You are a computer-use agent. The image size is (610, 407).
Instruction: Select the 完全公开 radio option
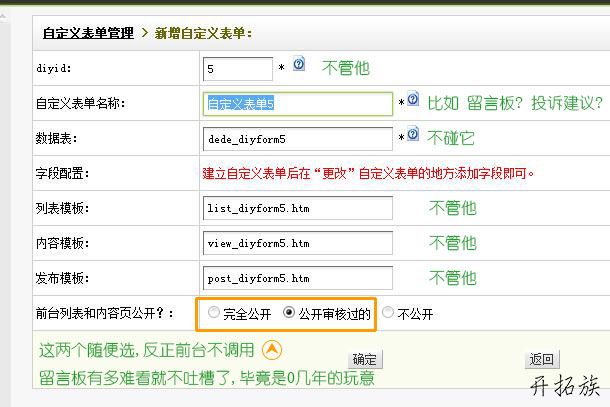(214, 312)
